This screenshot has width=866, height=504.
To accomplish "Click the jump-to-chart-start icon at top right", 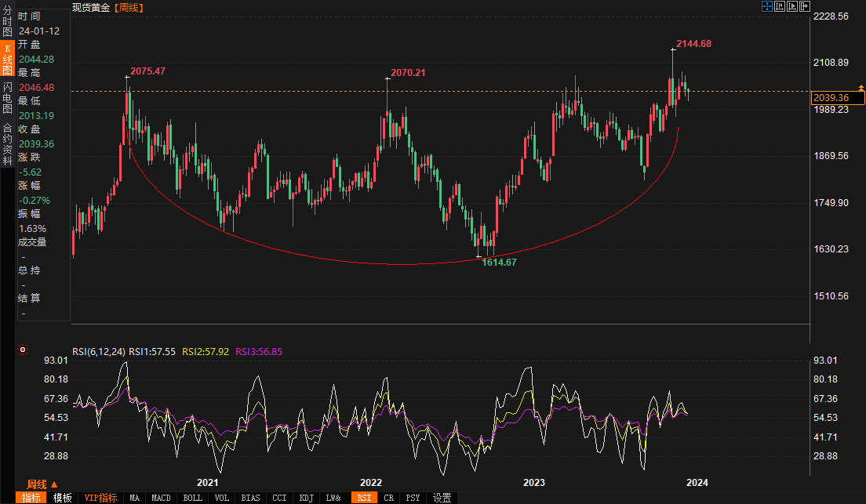I will click(x=779, y=6).
